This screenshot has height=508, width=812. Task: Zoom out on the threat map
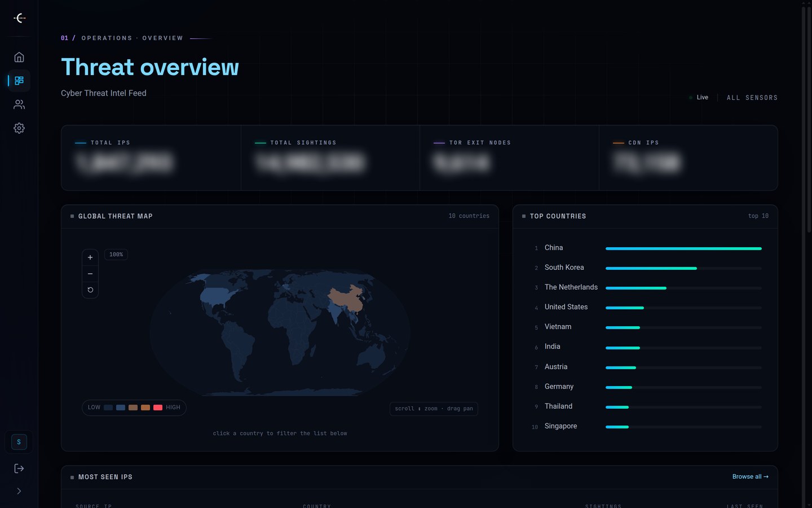[90, 274]
